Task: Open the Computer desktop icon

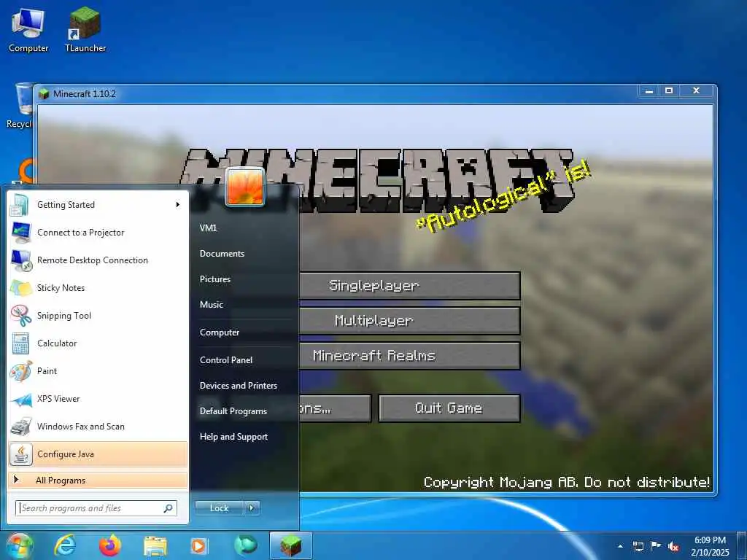Action: click(28, 31)
